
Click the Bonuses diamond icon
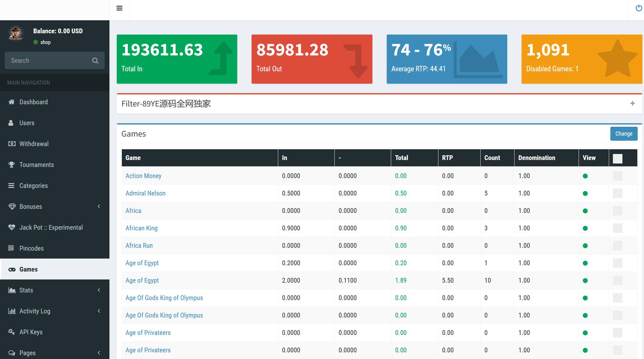pyautogui.click(x=12, y=207)
